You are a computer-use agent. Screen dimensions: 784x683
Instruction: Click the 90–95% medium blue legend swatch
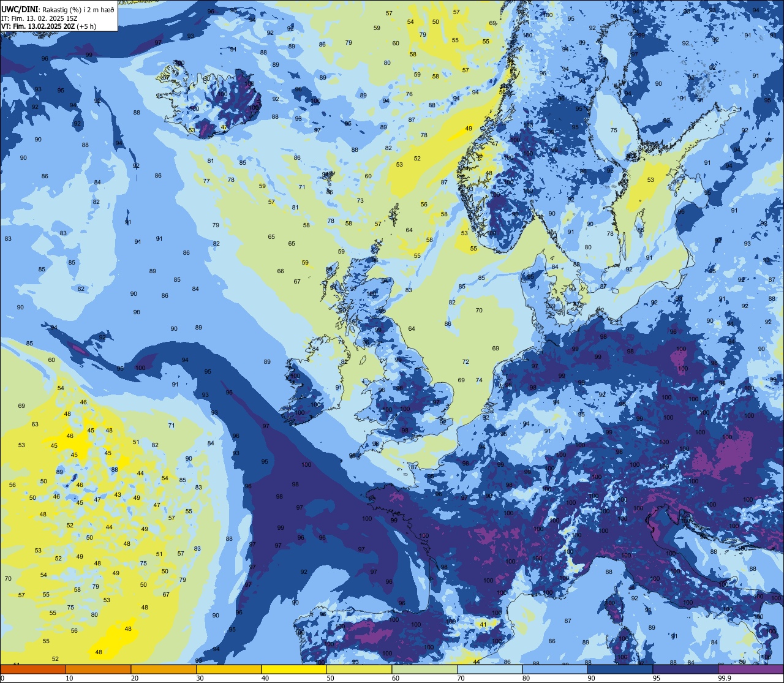click(x=620, y=669)
